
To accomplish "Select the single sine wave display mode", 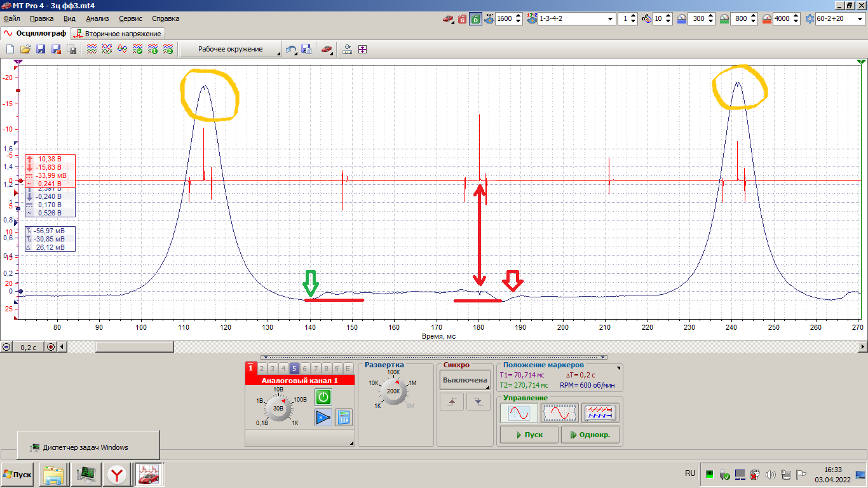I will point(519,413).
